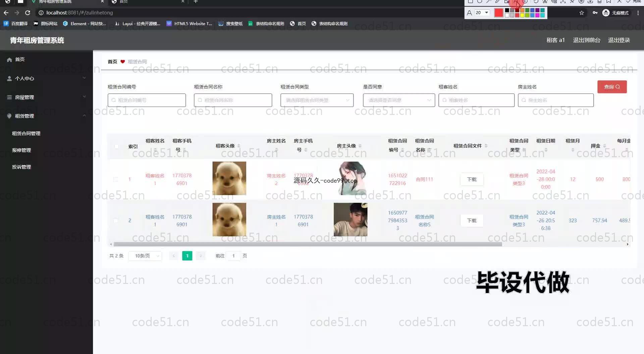
Task: Click the 前往 page number input
Action: pos(233,256)
